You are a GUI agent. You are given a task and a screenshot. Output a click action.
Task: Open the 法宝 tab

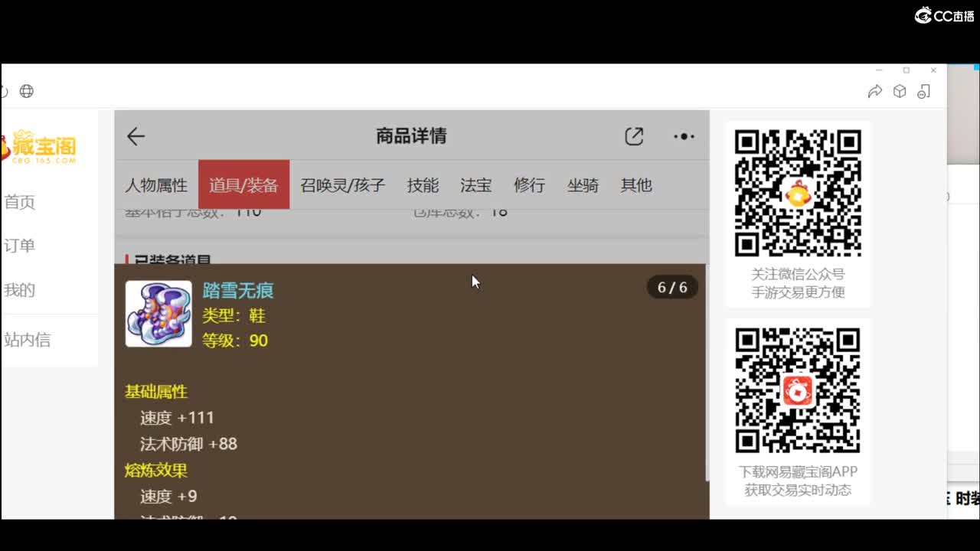(475, 184)
